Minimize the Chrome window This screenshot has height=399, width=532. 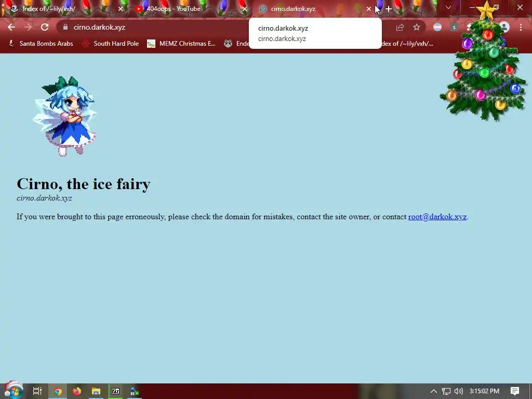pyautogui.click(x=472, y=7)
